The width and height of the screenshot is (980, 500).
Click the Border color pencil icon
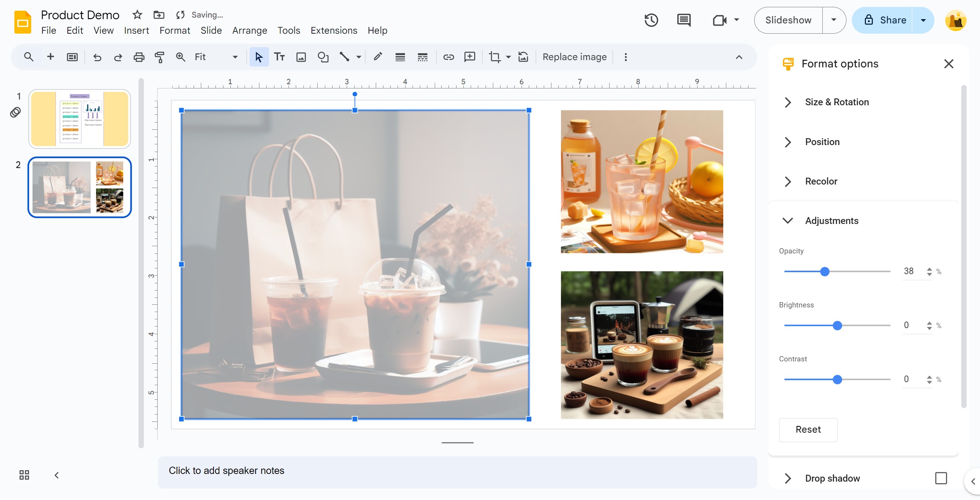(378, 57)
